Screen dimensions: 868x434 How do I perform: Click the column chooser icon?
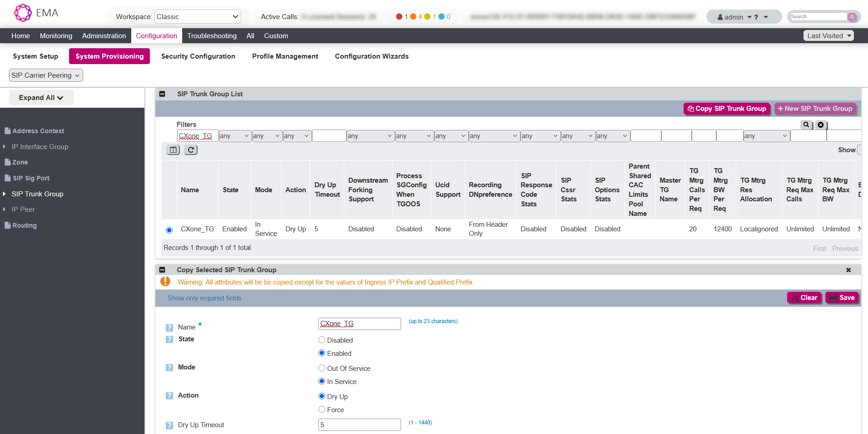pyautogui.click(x=173, y=150)
